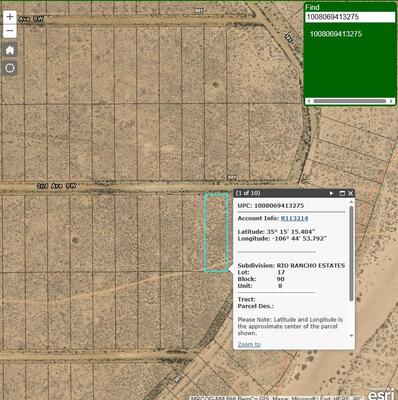Select search result 1008069413275
The height and width of the screenshot is (400, 398).
tap(336, 34)
